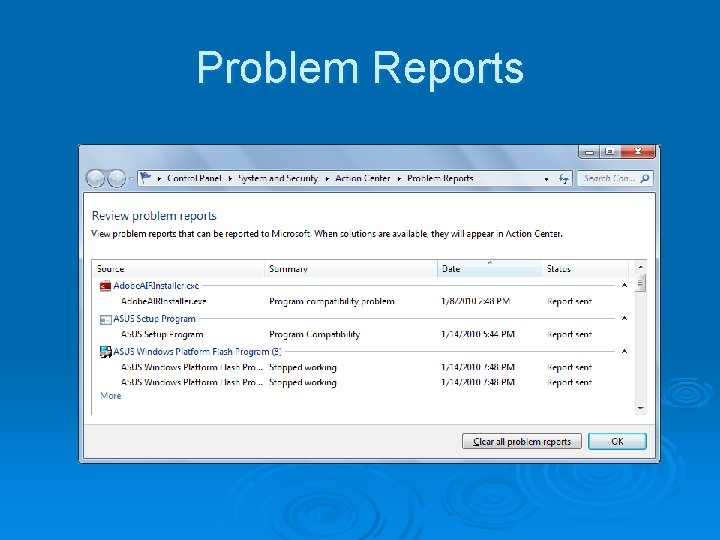Image resolution: width=720 pixels, height=540 pixels.
Task: Open ASUS Windows Platform Flash Program (3) heading
Action: tap(197, 352)
